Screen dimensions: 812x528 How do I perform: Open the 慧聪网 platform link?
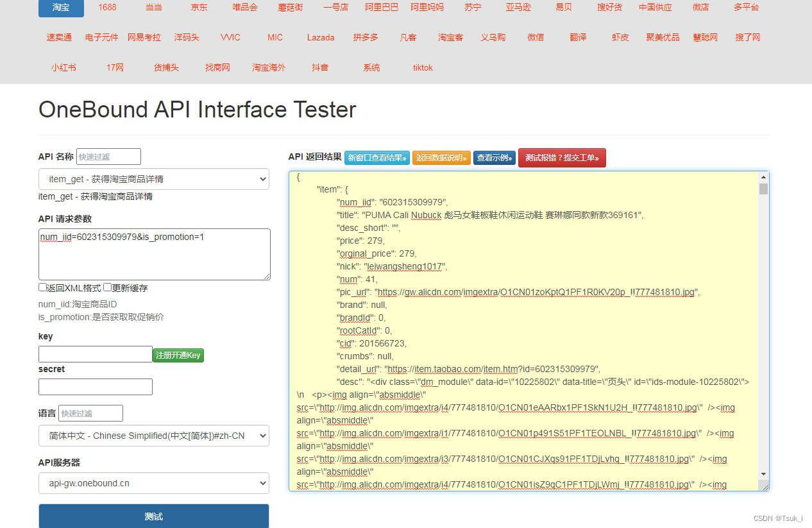(x=706, y=37)
